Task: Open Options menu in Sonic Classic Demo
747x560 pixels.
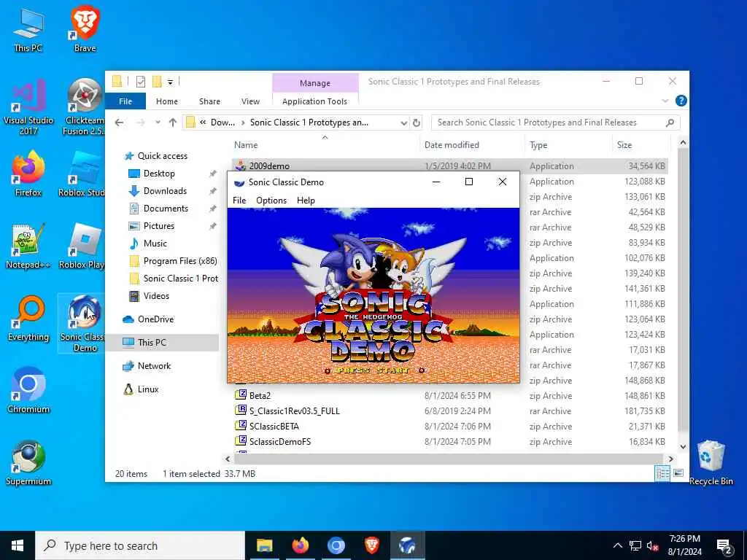Action: (x=271, y=201)
